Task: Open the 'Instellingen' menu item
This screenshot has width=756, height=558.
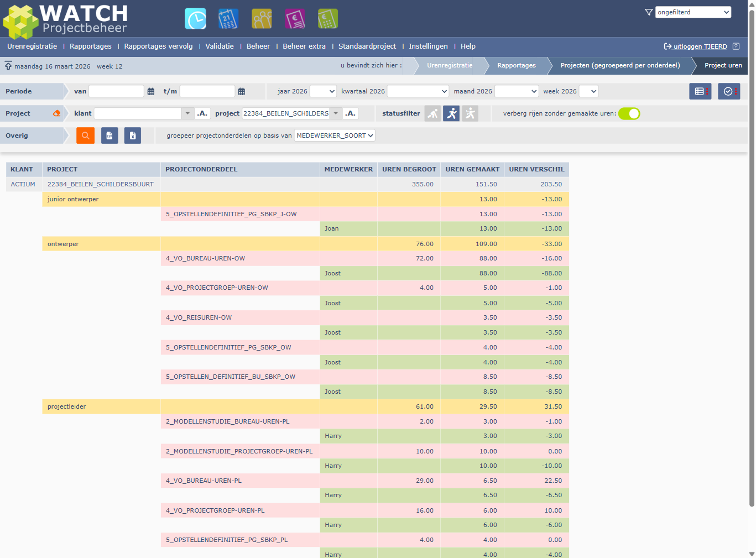Action: click(428, 46)
